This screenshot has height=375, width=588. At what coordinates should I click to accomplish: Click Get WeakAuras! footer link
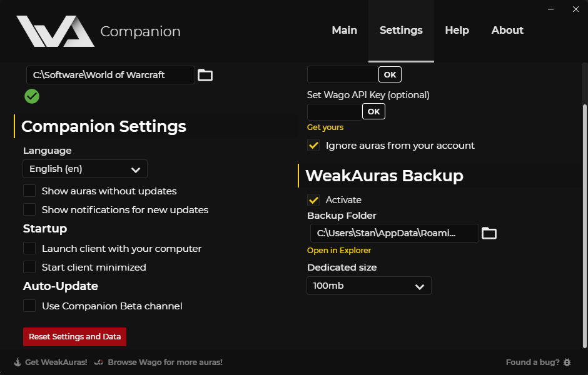(56, 362)
